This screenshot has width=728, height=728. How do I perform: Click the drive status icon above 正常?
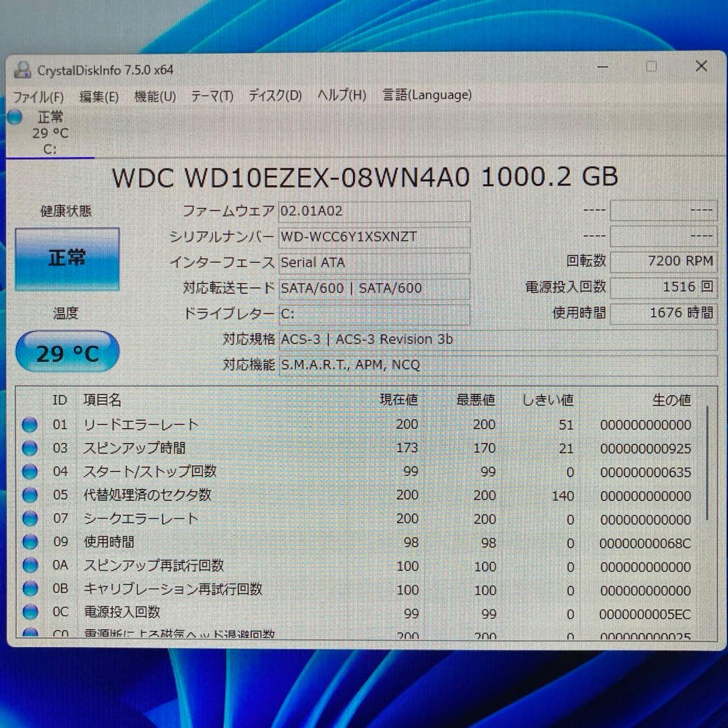click(14, 117)
